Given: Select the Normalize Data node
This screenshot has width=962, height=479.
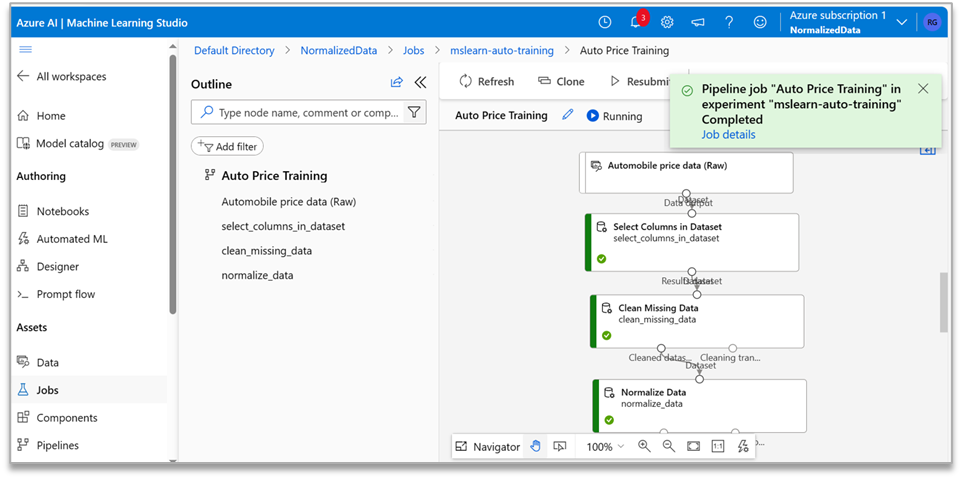Looking at the screenshot, I should [x=699, y=405].
